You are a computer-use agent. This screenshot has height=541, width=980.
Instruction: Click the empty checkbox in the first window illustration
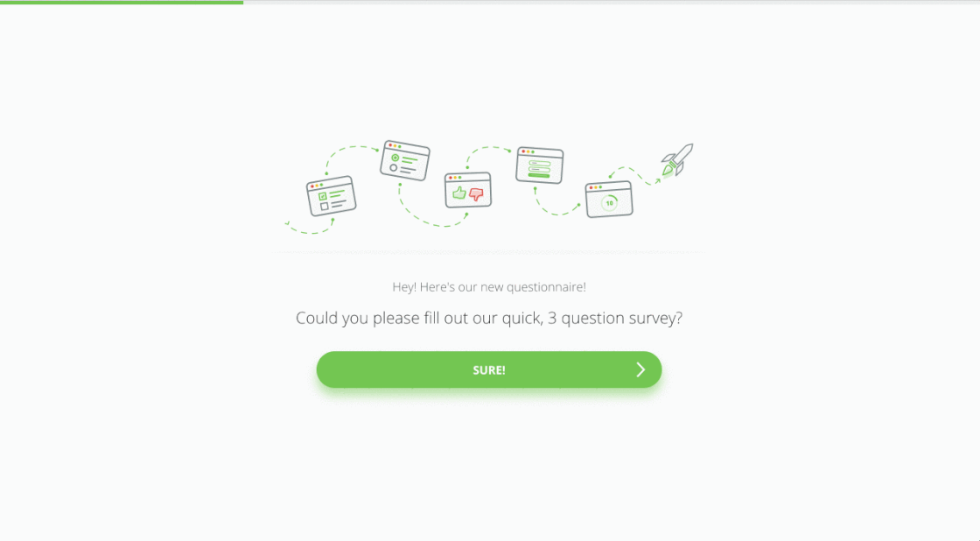(x=325, y=207)
